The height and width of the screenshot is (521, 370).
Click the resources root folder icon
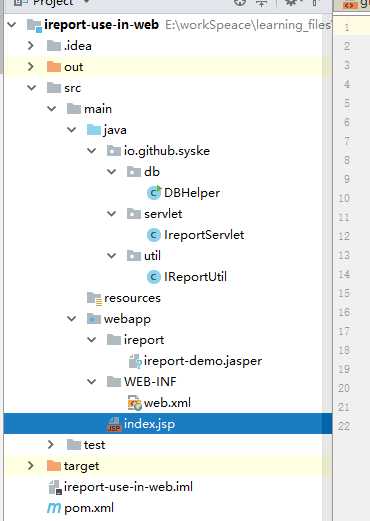coord(94,298)
